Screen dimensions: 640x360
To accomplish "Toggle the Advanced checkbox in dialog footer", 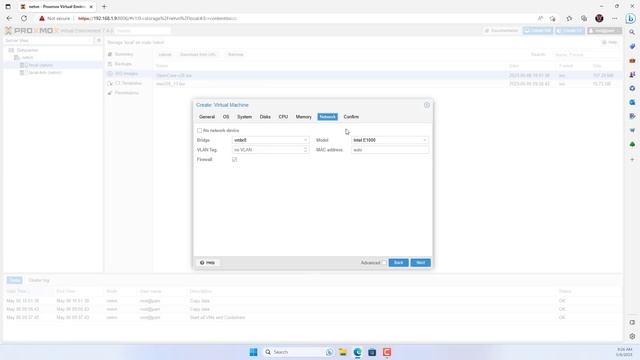I will tap(384, 263).
